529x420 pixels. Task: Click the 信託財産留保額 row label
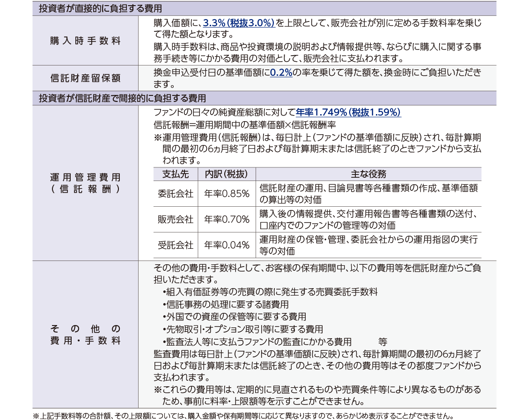pos(85,78)
